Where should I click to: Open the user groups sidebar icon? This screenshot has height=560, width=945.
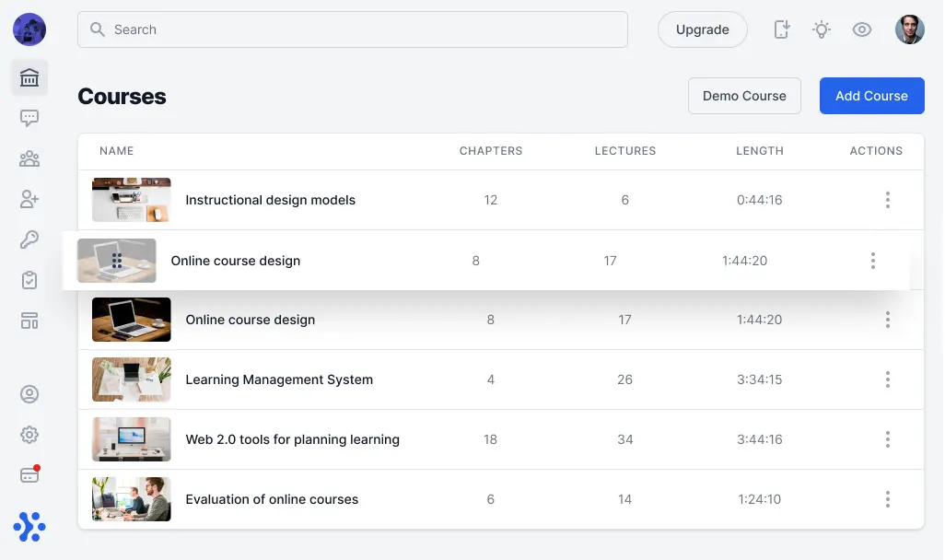point(29,158)
